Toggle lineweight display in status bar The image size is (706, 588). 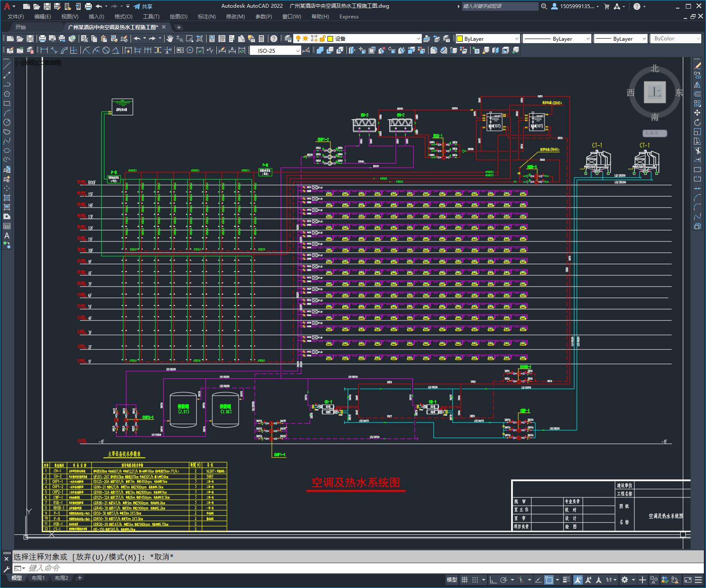(567, 580)
